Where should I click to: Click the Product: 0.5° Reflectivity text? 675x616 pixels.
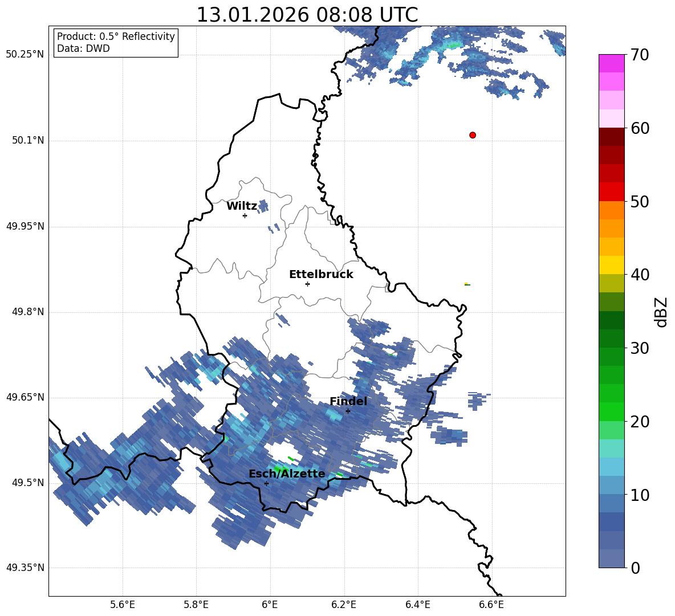116,36
